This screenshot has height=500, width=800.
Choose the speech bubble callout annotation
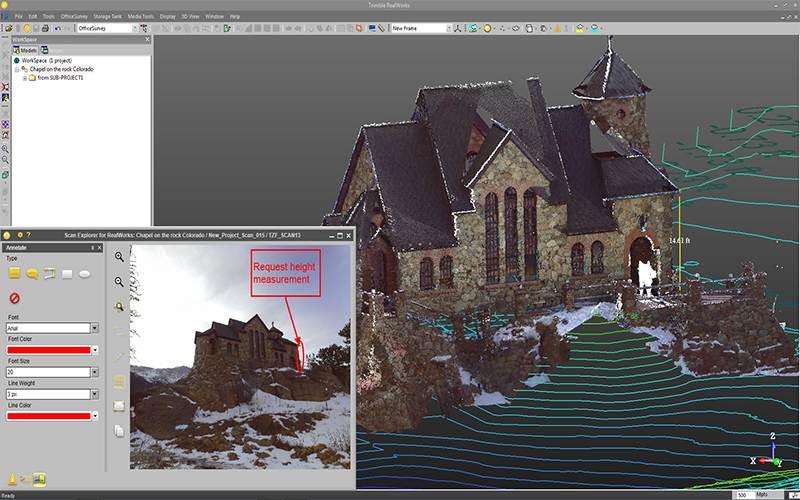(32, 274)
